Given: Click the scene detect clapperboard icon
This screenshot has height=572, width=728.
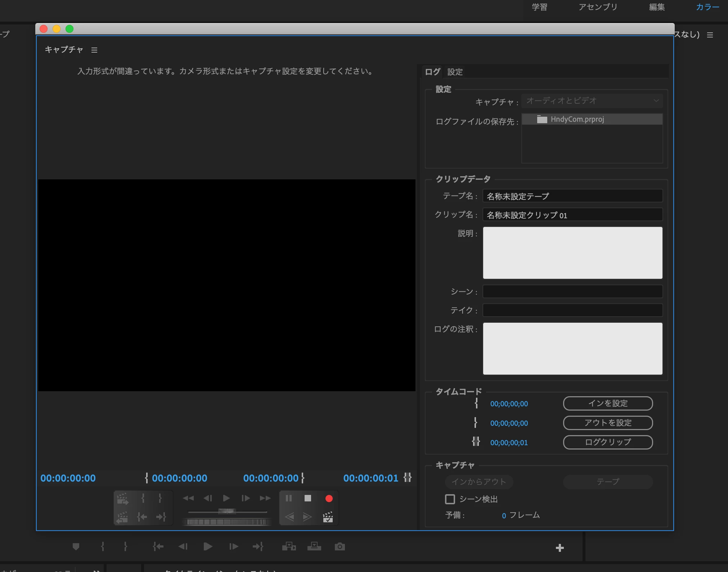Looking at the screenshot, I should pos(328,517).
